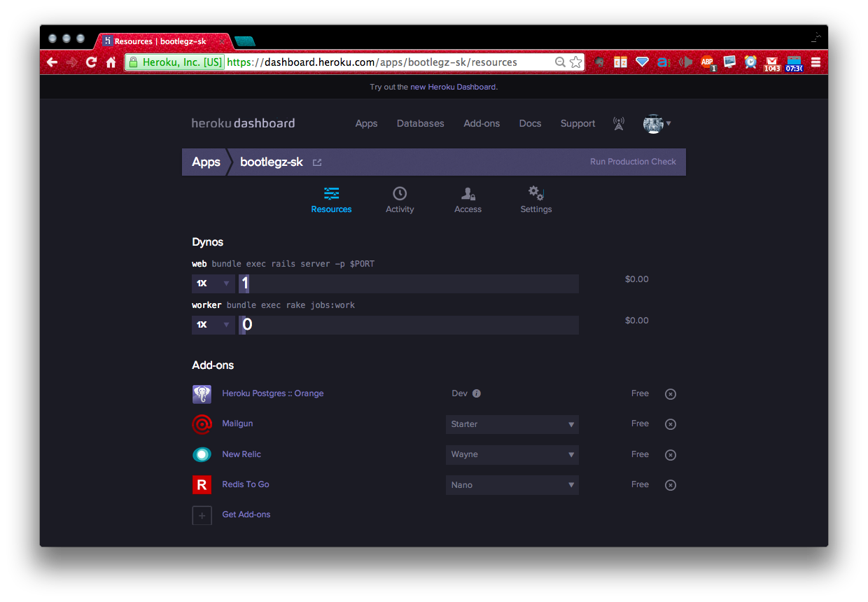Remove the Mailgun add-on

point(670,424)
